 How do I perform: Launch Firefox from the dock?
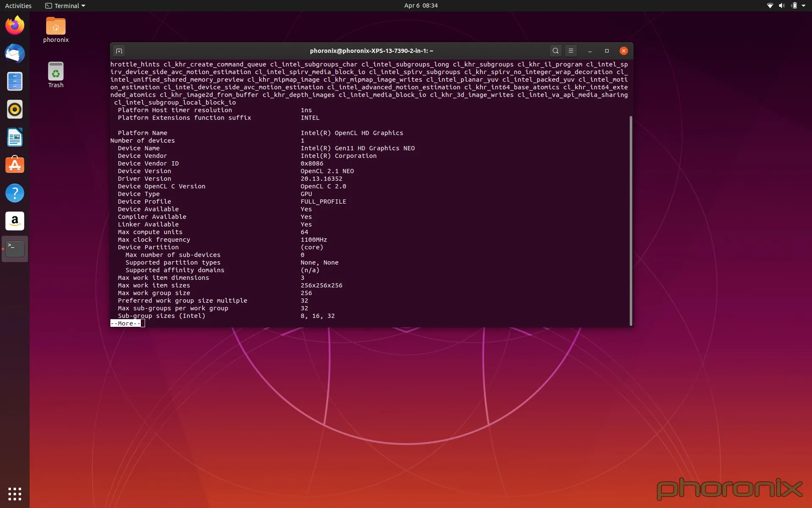(15, 26)
